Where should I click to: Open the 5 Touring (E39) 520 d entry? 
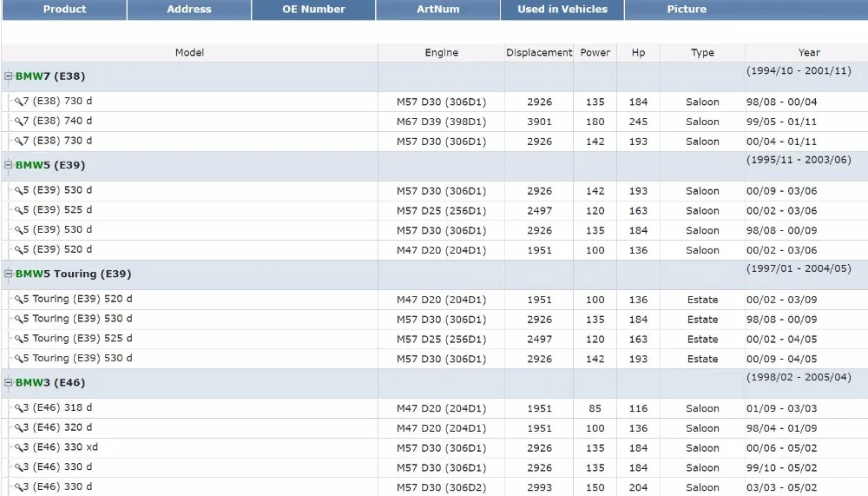pos(77,299)
